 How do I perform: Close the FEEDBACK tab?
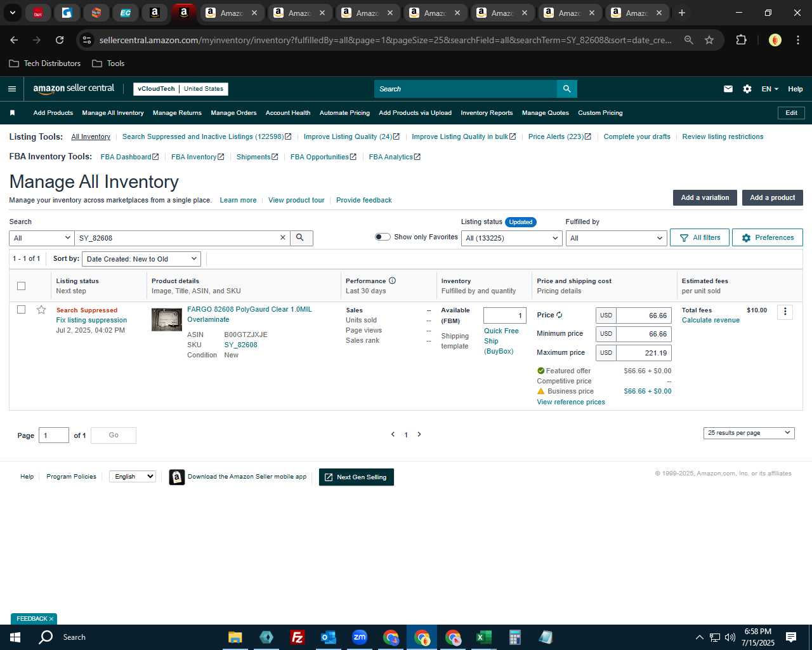(x=51, y=619)
